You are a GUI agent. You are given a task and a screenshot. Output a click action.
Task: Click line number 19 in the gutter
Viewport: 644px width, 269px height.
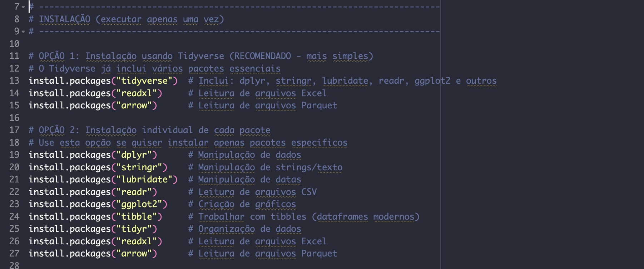(14, 155)
